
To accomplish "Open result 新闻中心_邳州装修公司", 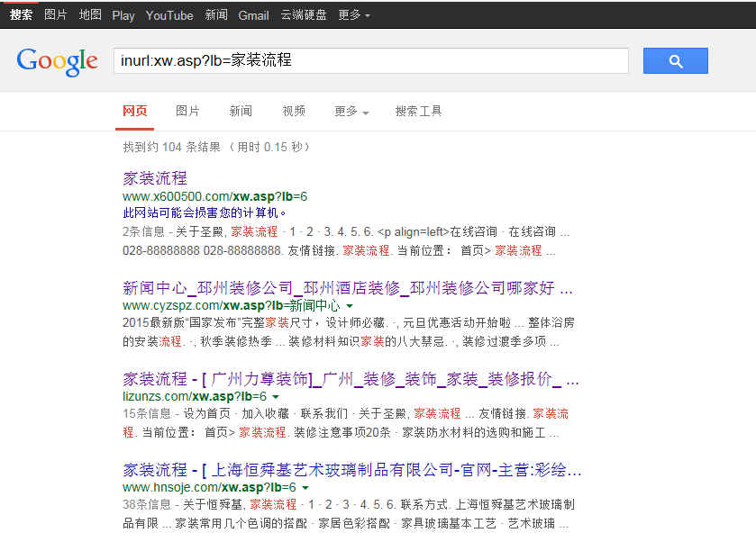I will click(x=348, y=288).
